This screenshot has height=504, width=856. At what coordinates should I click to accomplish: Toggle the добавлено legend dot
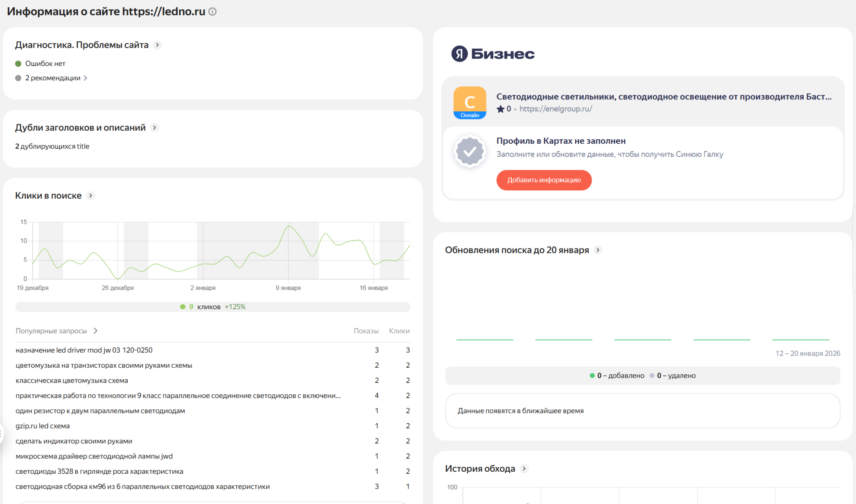592,375
